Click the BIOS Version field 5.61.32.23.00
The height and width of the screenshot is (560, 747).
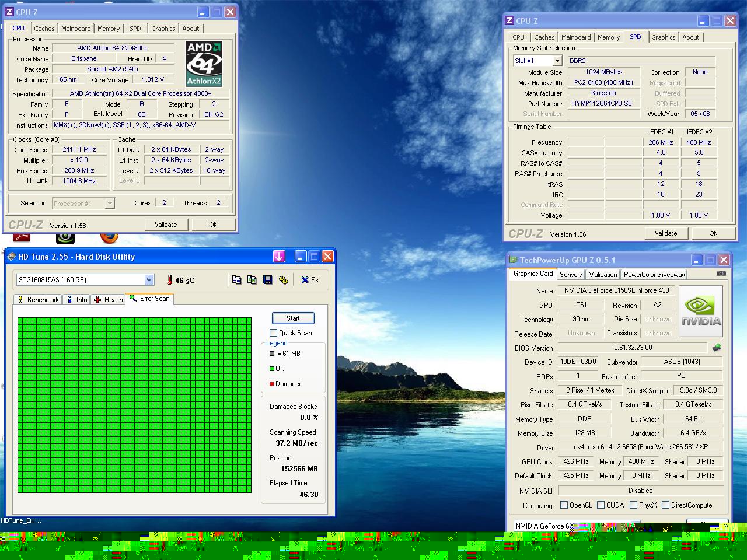coord(633,348)
